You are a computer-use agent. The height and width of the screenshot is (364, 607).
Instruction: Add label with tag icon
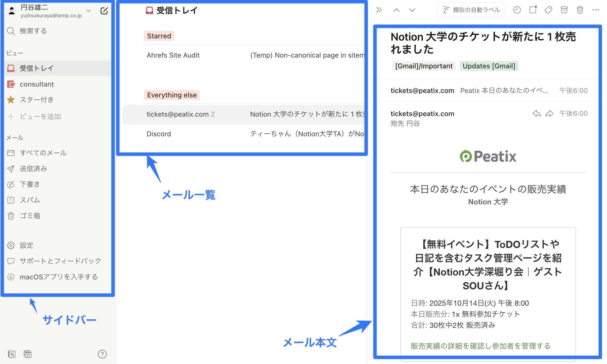pyautogui.click(x=548, y=10)
